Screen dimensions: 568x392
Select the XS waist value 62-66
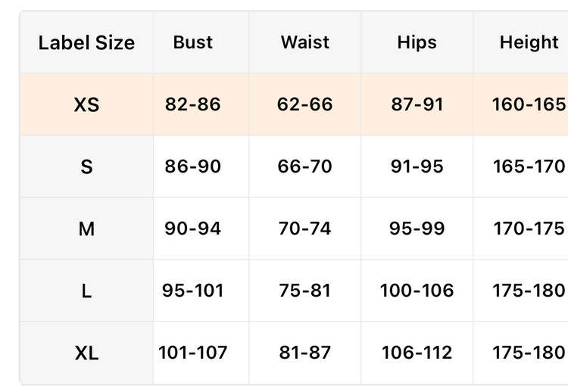point(304,104)
